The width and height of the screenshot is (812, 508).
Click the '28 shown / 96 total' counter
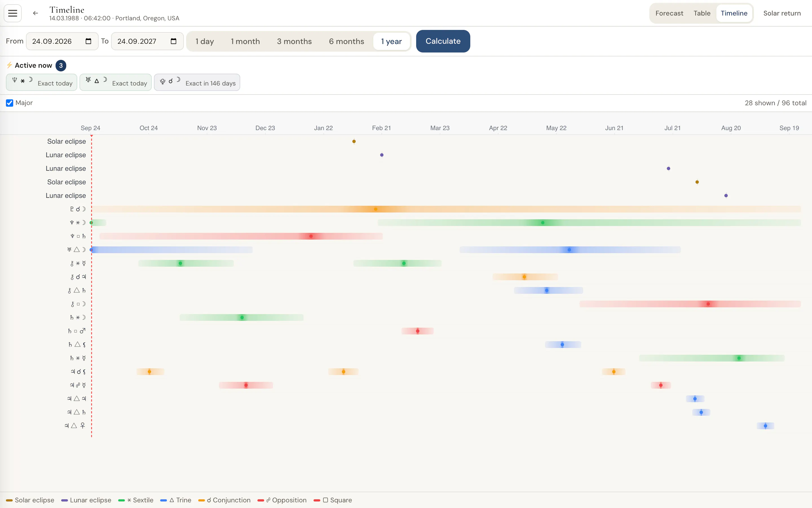click(x=775, y=103)
